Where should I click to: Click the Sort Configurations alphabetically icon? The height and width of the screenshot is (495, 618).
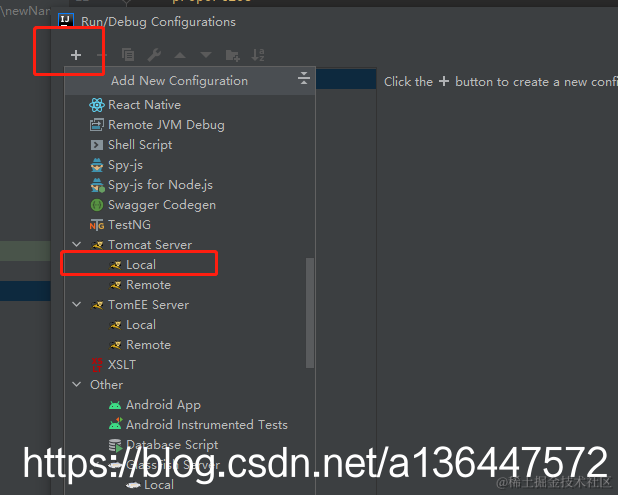(x=258, y=55)
